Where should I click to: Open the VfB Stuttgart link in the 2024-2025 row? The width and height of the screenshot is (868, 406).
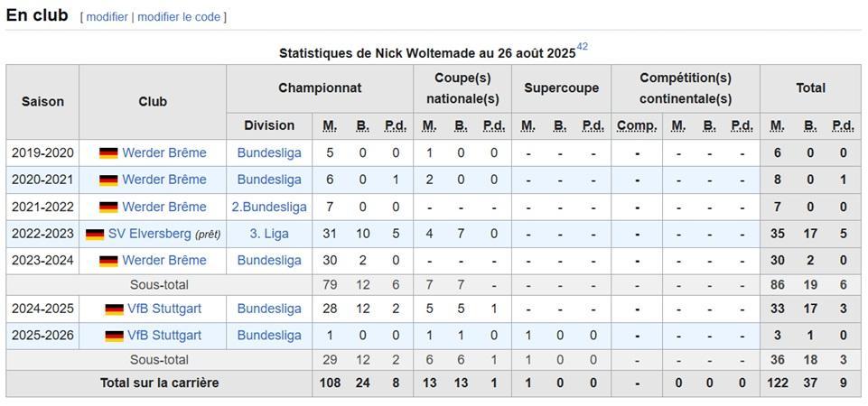[x=164, y=309]
